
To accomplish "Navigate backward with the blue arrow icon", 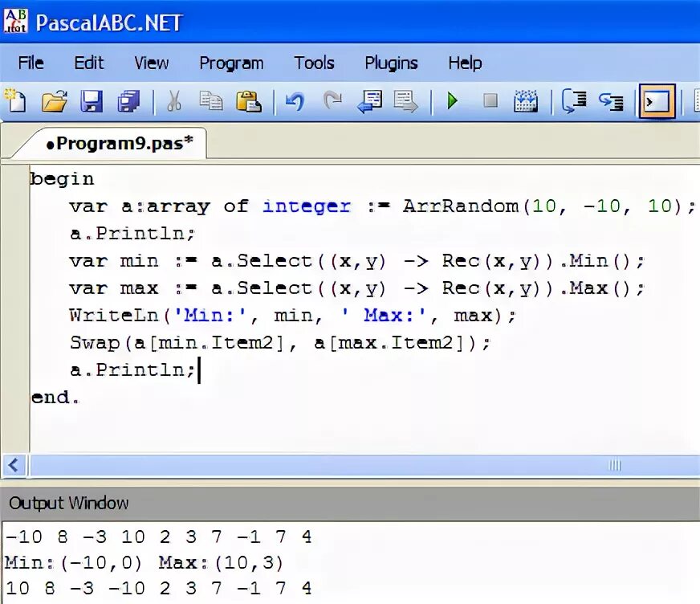I will (x=369, y=101).
